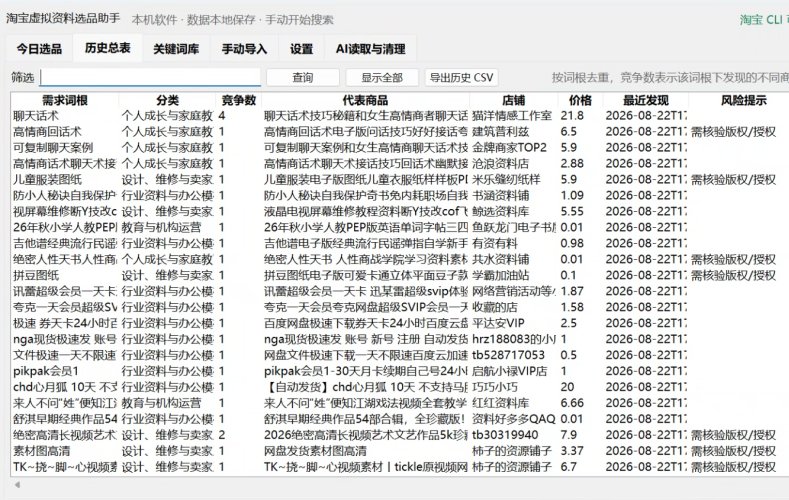This screenshot has width=789, height=500.
Task: Click price value 21.8
Action: (x=572, y=116)
